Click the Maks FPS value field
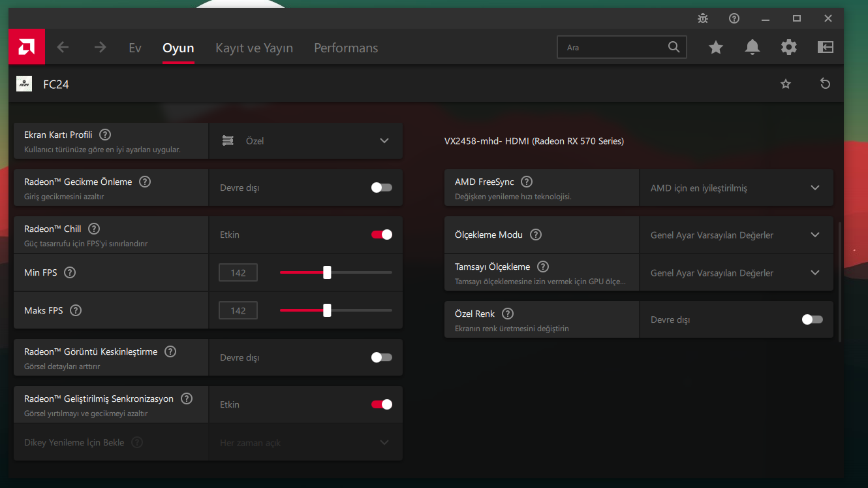The width and height of the screenshot is (868, 488). click(x=238, y=310)
